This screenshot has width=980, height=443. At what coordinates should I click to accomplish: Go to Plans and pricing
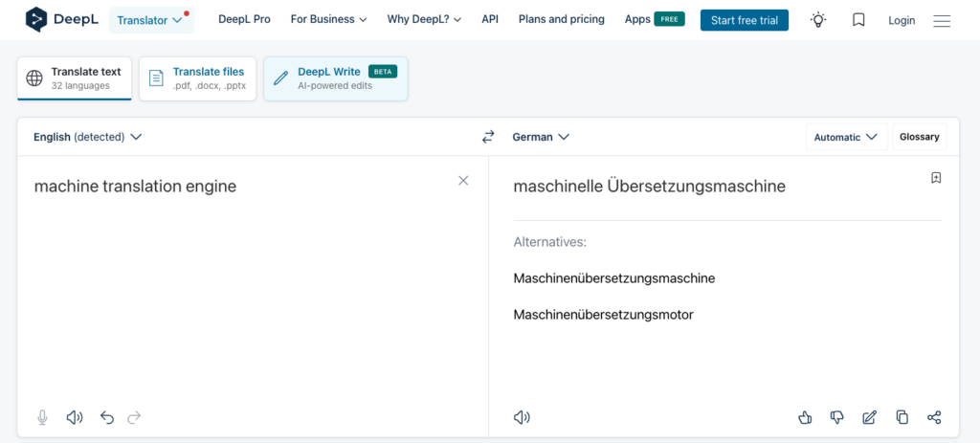point(561,19)
